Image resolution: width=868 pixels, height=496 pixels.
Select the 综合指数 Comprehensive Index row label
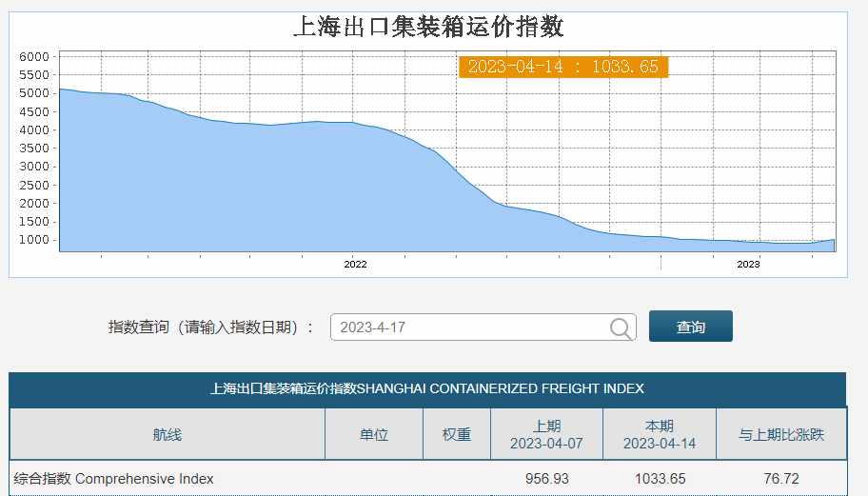pyautogui.click(x=113, y=479)
